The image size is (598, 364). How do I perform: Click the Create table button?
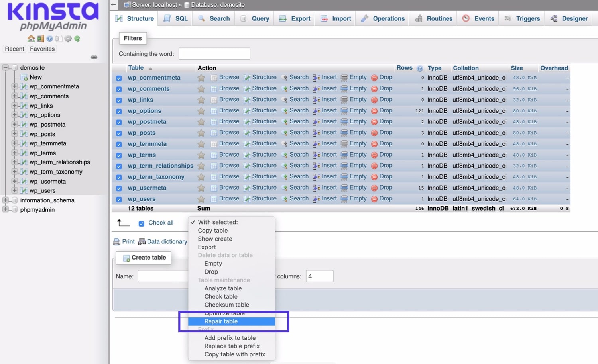point(143,258)
